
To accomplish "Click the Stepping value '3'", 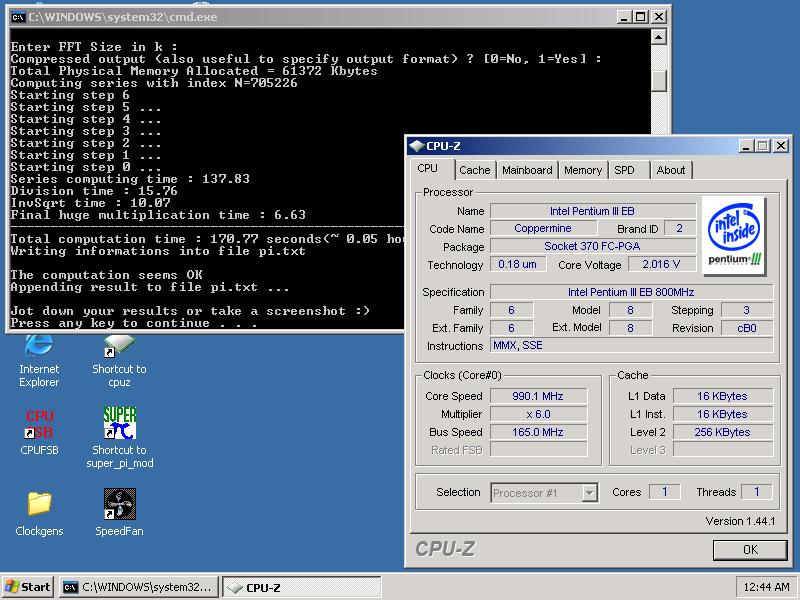I will tap(747, 310).
